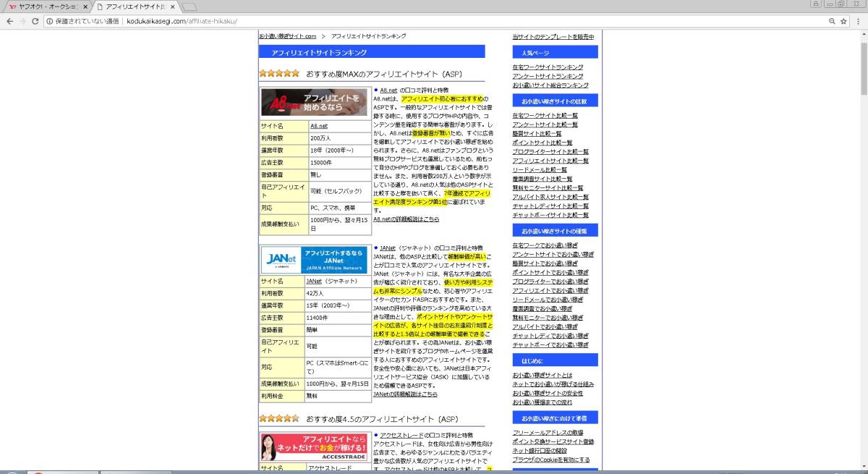Click the site info icon in address bar

(x=49, y=21)
